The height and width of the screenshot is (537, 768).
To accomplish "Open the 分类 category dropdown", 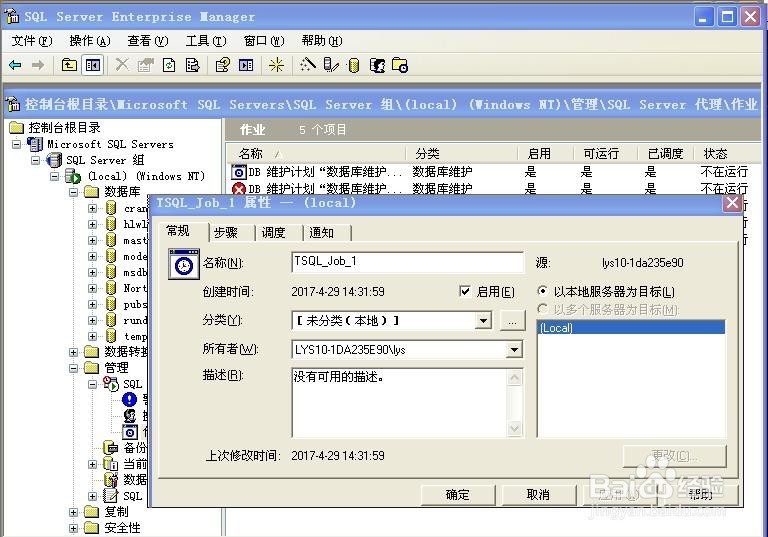I will (483, 321).
